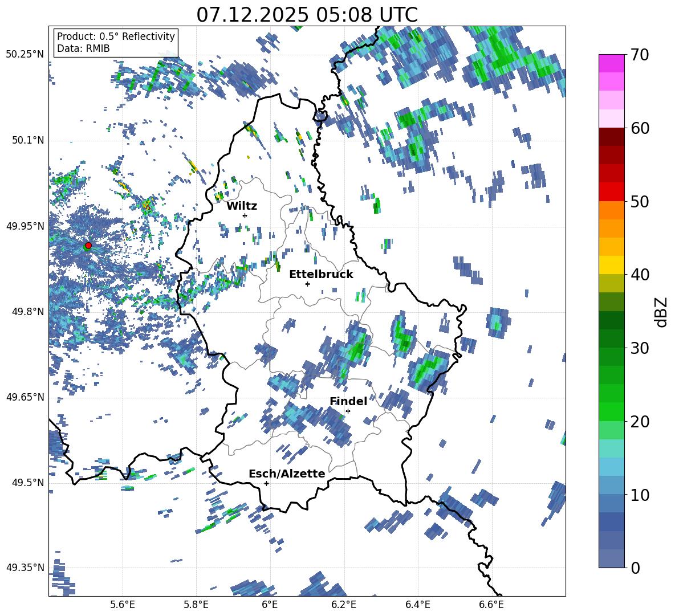
Task: Click the Findel station cross marker
Action: coord(348,411)
